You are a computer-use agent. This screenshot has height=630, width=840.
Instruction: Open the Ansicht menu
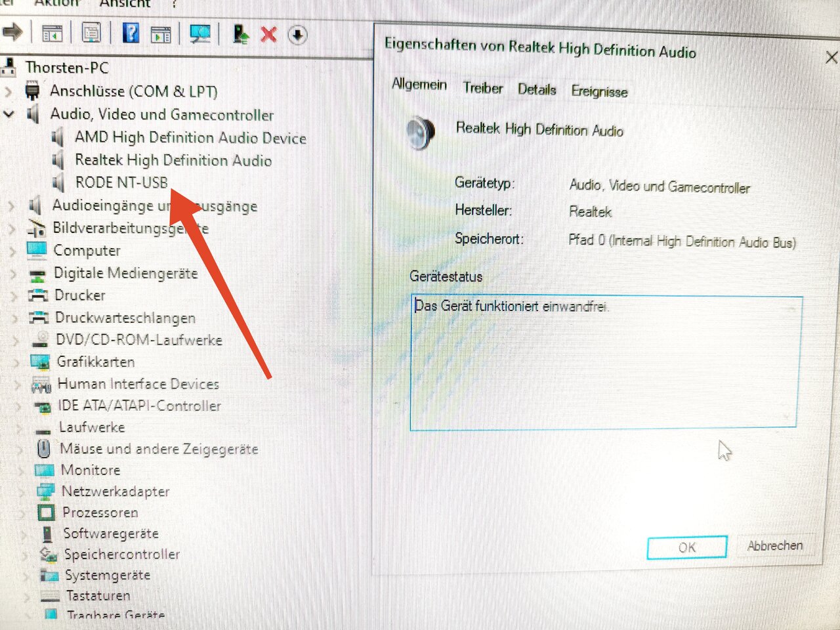[125, 4]
